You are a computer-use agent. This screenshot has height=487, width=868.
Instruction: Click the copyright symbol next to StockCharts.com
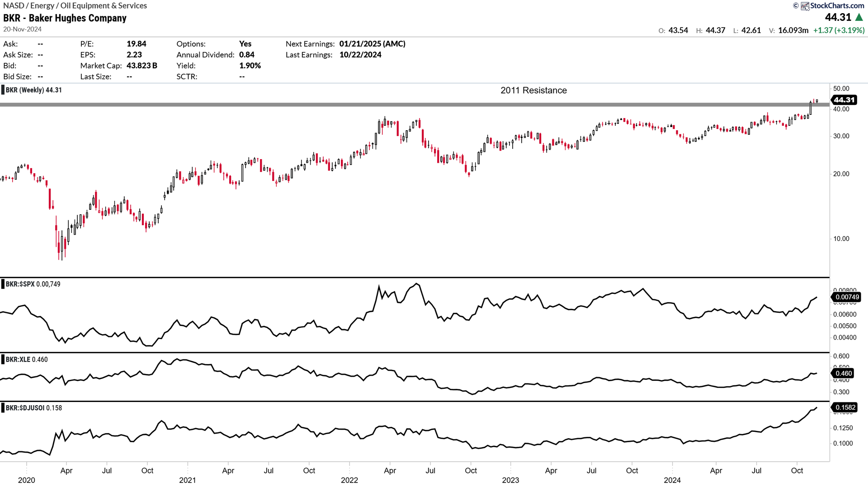pyautogui.click(x=797, y=5)
